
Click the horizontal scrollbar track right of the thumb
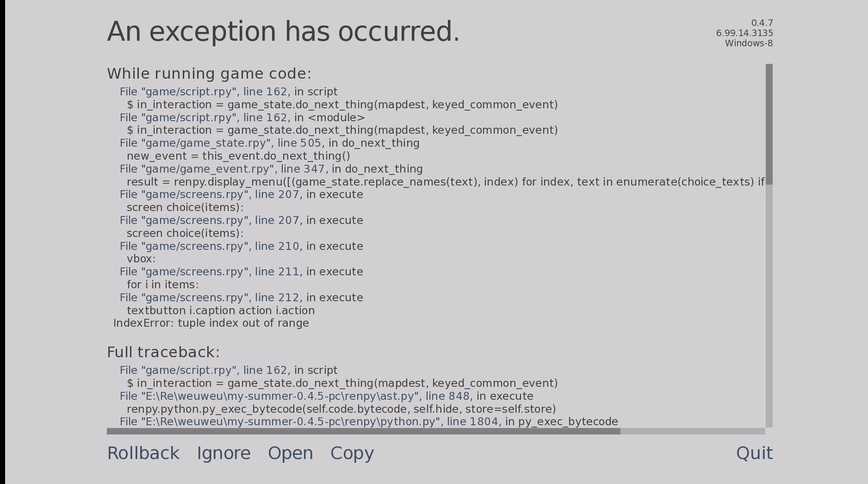tap(693, 431)
